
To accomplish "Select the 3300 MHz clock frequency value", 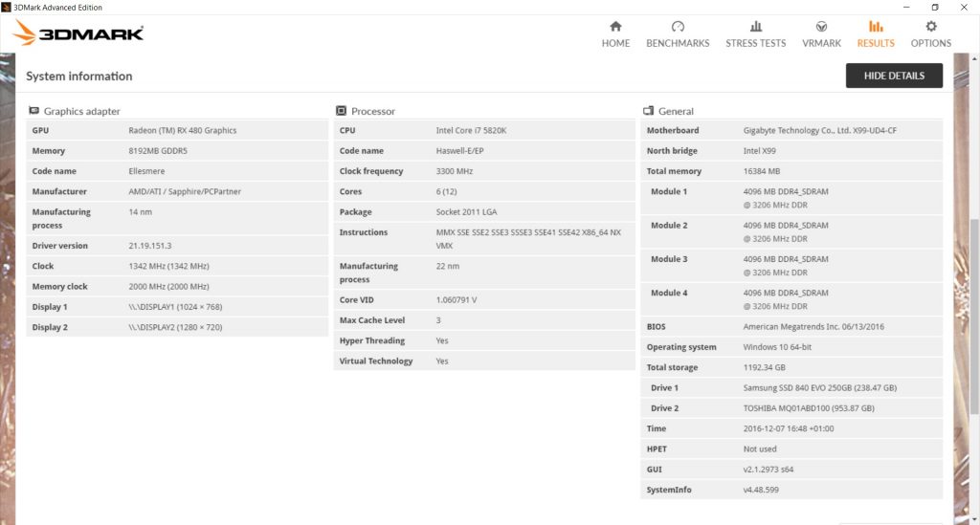I will [x=455, y=171].
